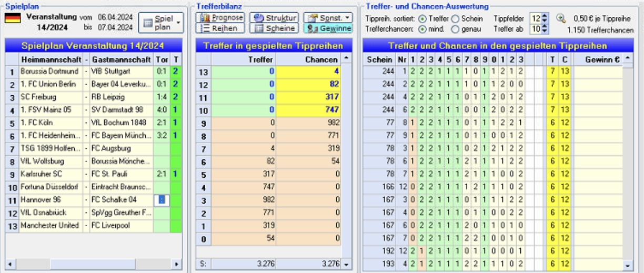Screen dimensions: 644x273
Task: Decrease the Tippfelder value
Action: [x=545, y=22]
